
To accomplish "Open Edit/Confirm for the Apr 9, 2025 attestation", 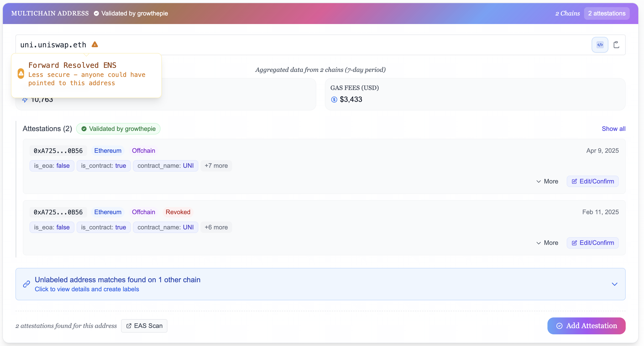I will (592, 181).
